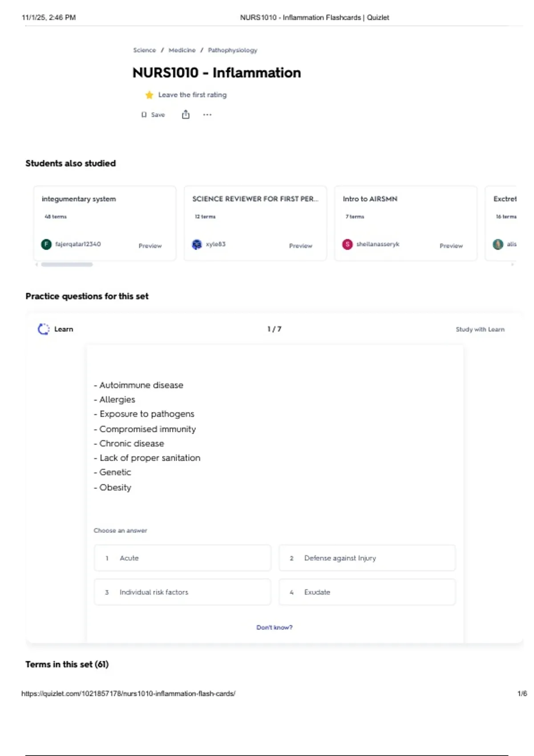This screenshot has width=534, height=756.
Task: Choose answer option Exudate
Action: point(367,592)
